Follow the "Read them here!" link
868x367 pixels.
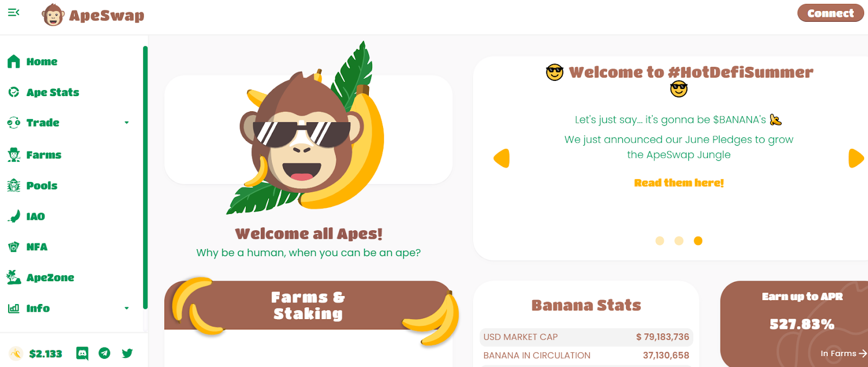click(x=679, y=183)
